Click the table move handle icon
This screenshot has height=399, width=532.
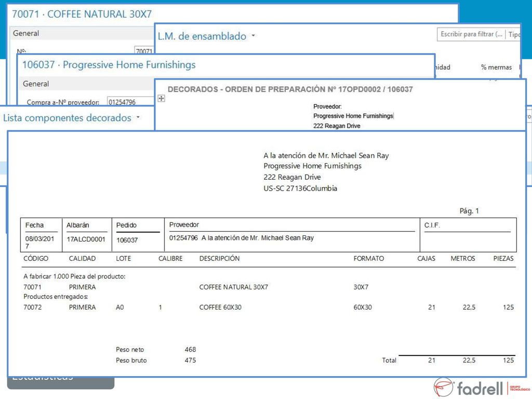pyautogui.click(x=161, y=98)
